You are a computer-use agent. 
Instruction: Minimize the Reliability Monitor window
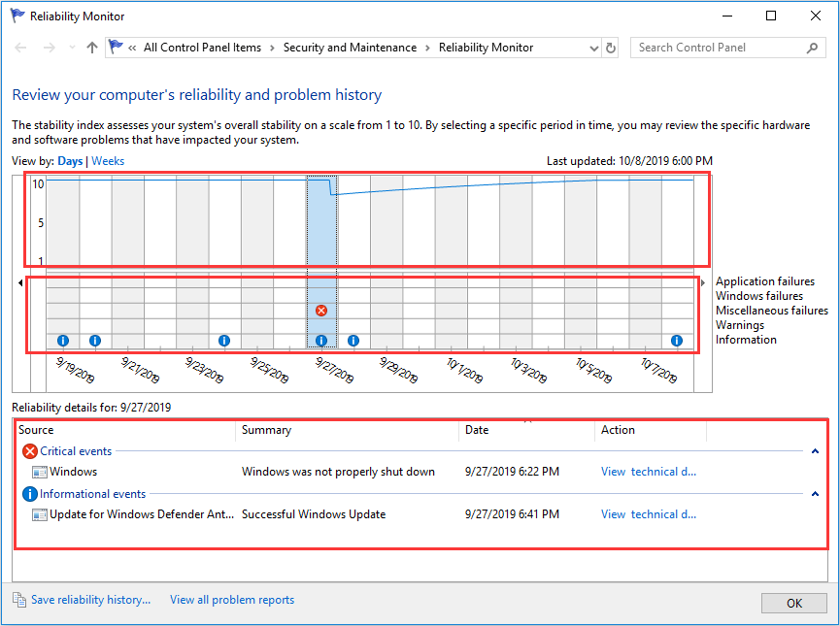(x=727, y=16)
